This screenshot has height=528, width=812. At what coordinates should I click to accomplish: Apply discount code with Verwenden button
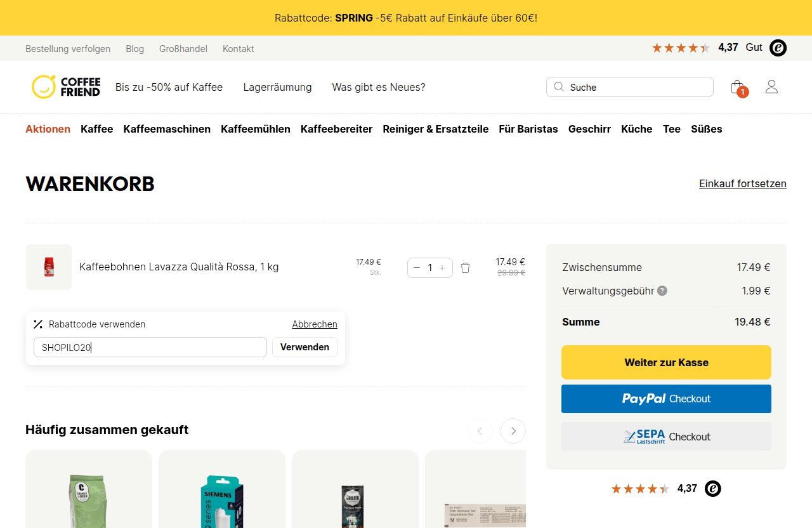click(304, 347)
